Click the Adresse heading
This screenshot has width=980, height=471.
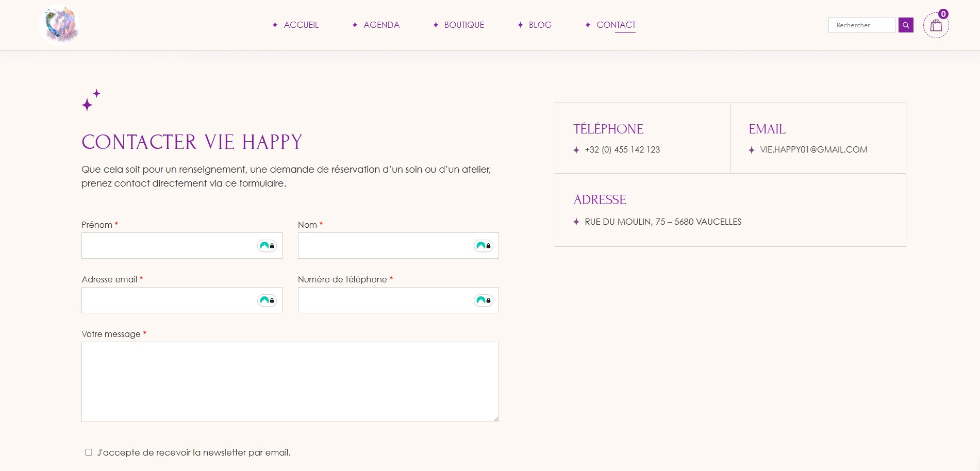pyautogui.click(x=600, y=199)
